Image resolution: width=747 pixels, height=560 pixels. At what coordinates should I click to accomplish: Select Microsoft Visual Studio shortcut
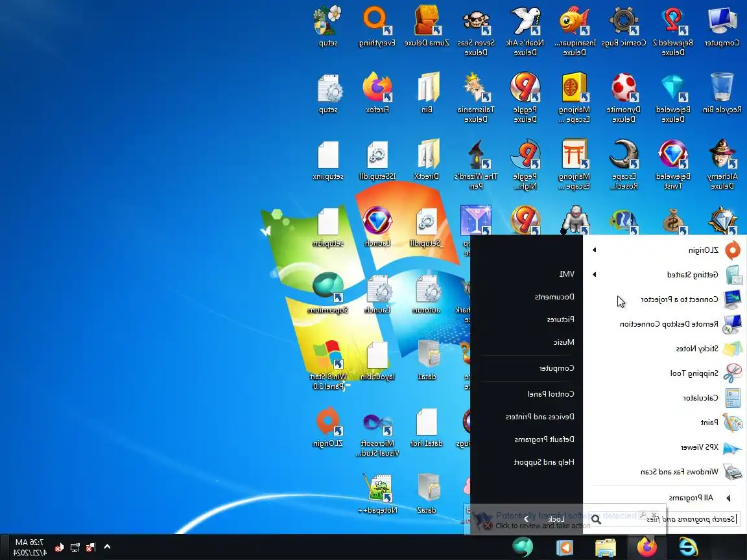pos(377,432)
